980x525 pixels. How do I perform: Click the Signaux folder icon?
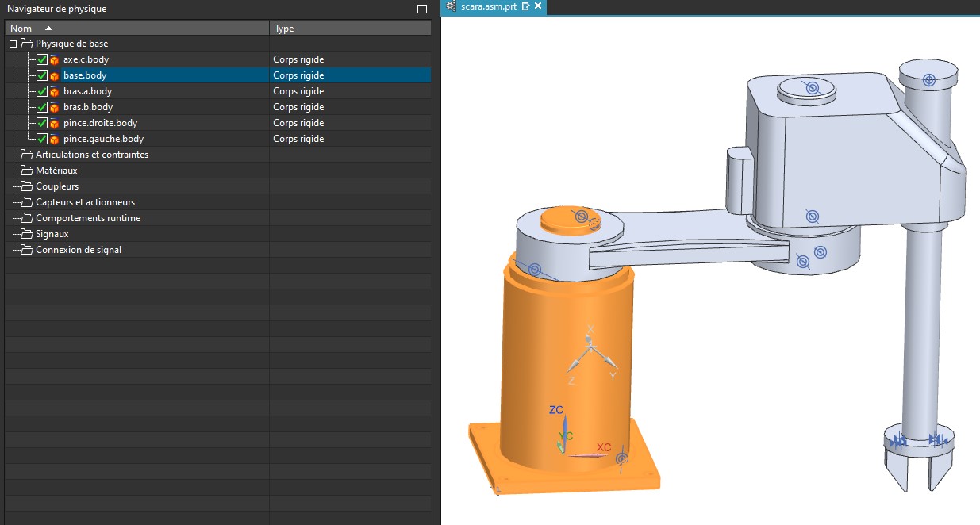pyautogui.click(x=26, y=234)
